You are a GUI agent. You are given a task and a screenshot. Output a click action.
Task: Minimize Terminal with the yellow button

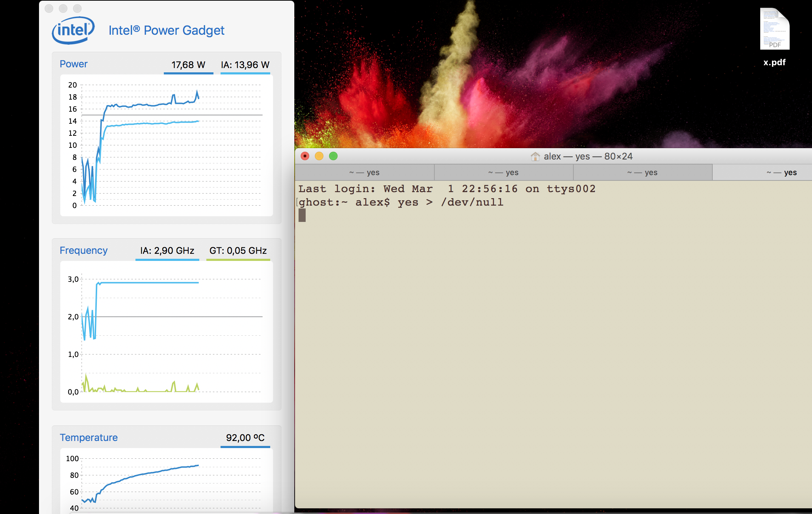point(319,156)
